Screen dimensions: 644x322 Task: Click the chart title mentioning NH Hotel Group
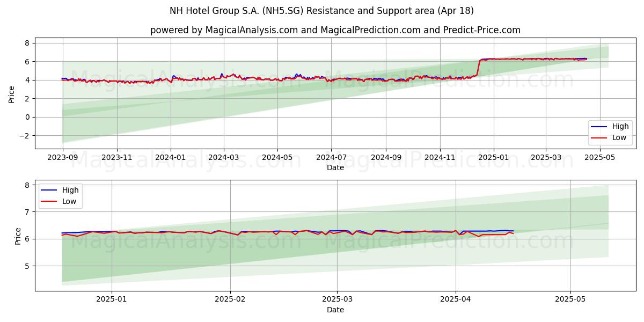point(321,11)
